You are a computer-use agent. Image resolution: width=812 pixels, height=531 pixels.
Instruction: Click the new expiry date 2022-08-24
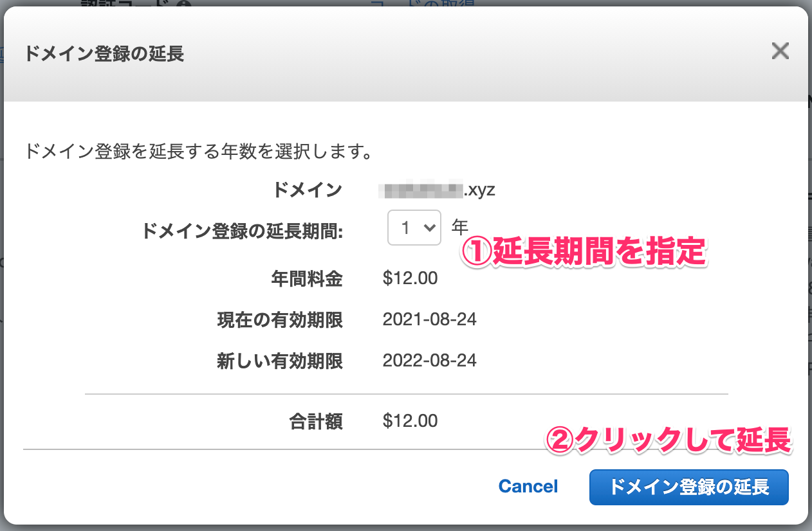pos(430,361)
